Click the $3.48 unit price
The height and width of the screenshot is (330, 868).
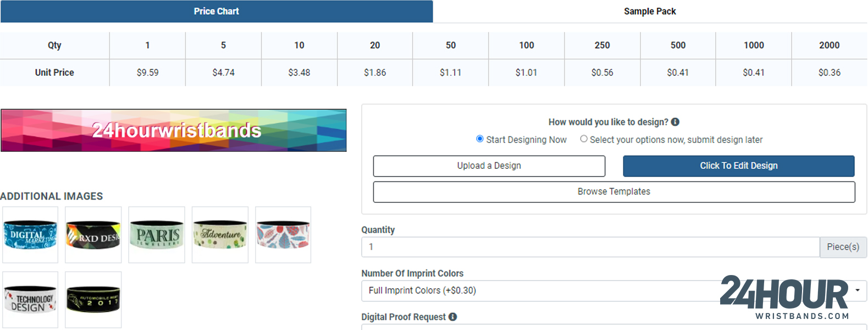(x=299, y=73)
